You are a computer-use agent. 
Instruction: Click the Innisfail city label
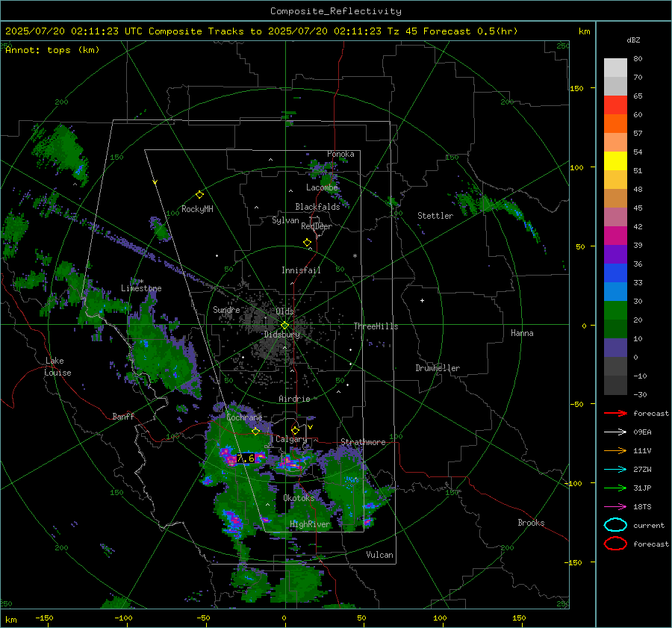click(x=301, y=270)
